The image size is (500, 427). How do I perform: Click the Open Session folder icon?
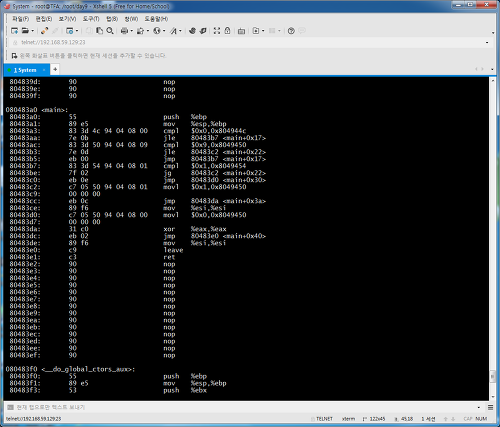[x=25, y=31]
